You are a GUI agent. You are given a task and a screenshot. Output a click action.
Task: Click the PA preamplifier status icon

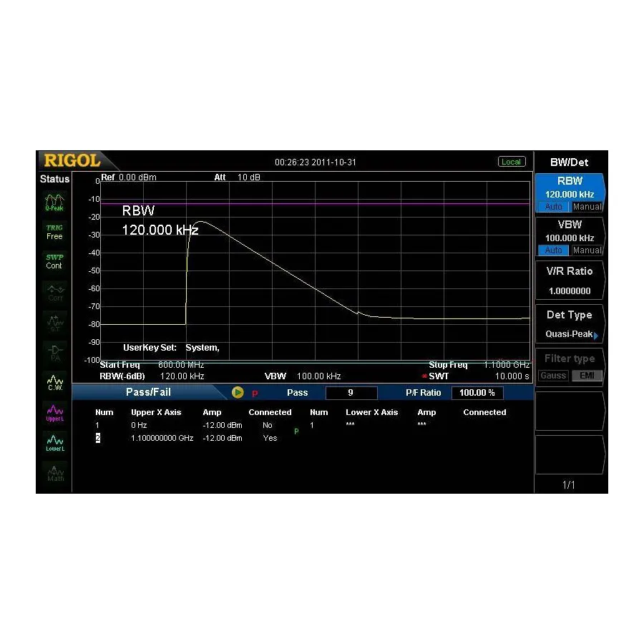pos(54,352)
